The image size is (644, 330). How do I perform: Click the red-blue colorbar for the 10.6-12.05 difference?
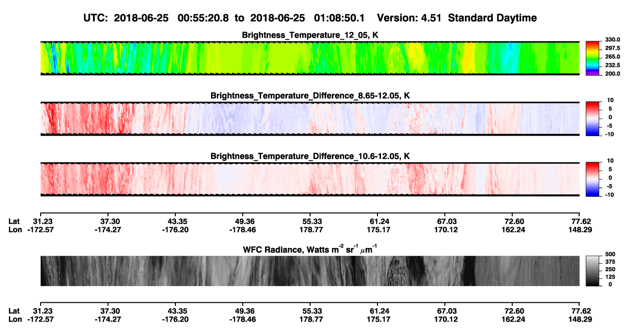tap(592, 179)
